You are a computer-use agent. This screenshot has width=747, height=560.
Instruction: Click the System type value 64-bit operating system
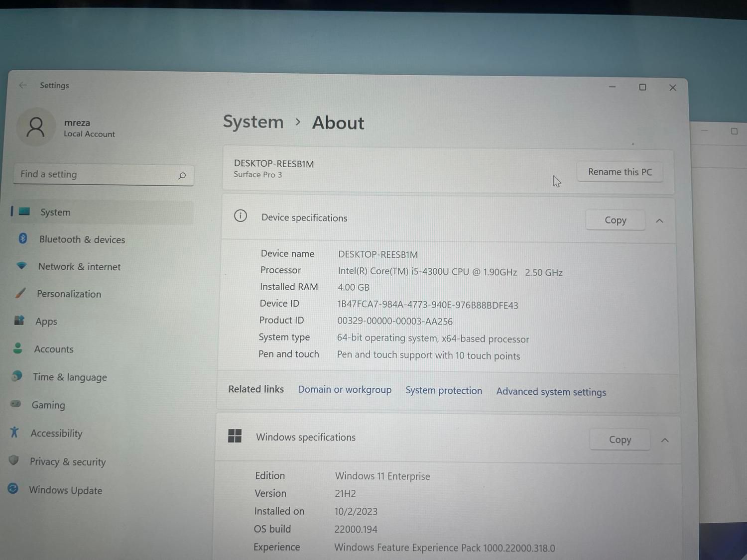[x=433, y=338]
